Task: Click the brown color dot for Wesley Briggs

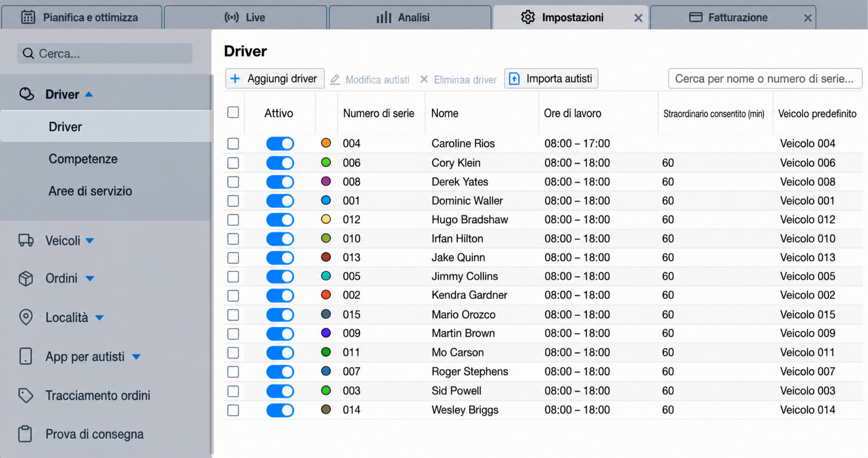Action: click(326, 410)
